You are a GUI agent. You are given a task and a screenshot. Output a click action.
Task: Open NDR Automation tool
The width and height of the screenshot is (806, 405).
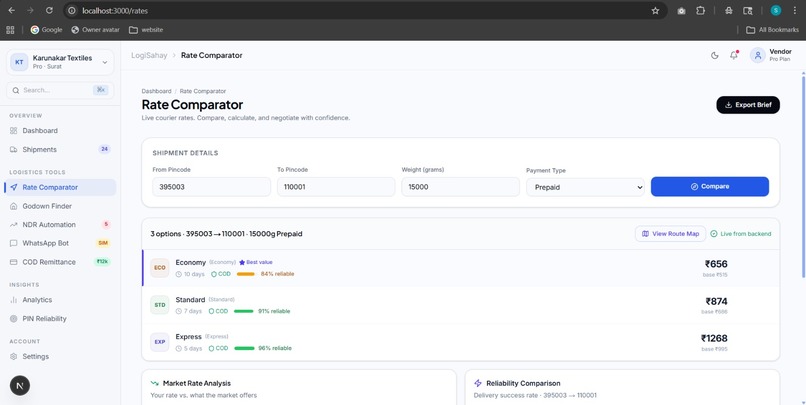[60, 225]
